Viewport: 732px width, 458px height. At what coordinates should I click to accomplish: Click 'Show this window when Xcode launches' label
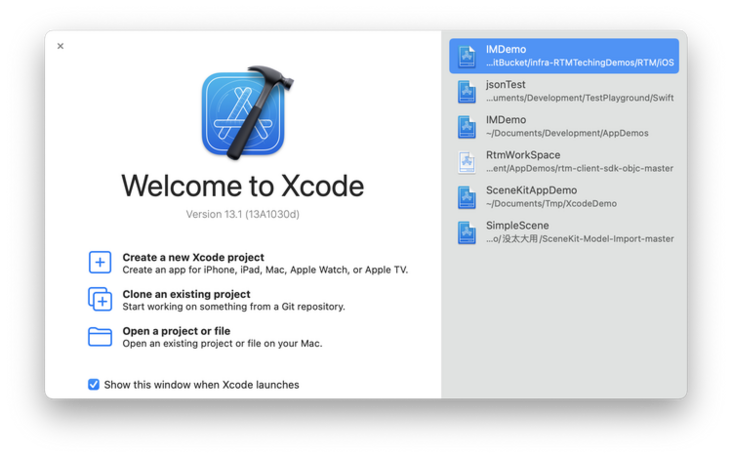click(201, 385)
